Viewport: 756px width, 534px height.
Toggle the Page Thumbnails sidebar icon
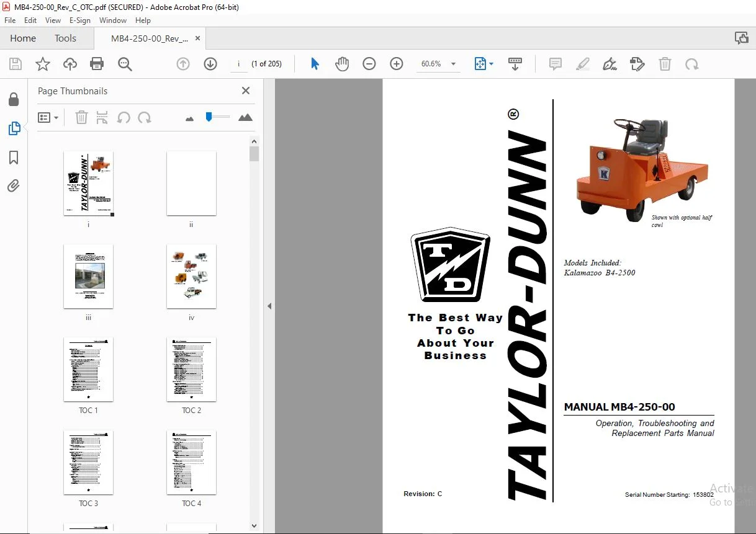(x=14, y=128)
